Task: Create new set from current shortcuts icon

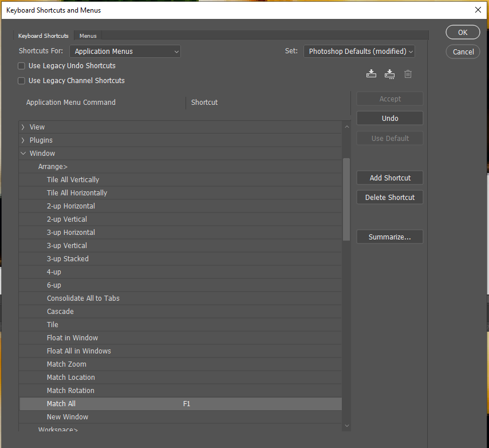Action: point(389,74)
